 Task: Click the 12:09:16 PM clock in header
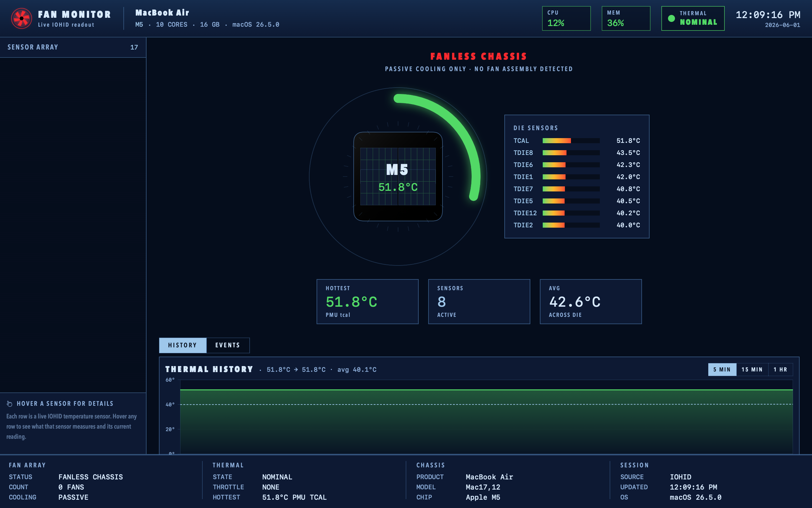[768, 15]
